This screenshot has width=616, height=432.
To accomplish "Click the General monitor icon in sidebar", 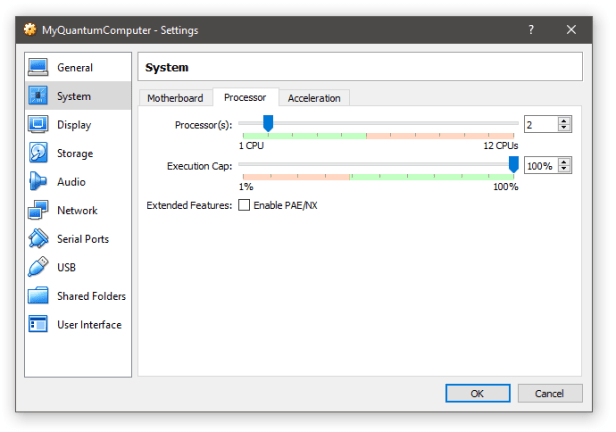I will click(39, 68).
